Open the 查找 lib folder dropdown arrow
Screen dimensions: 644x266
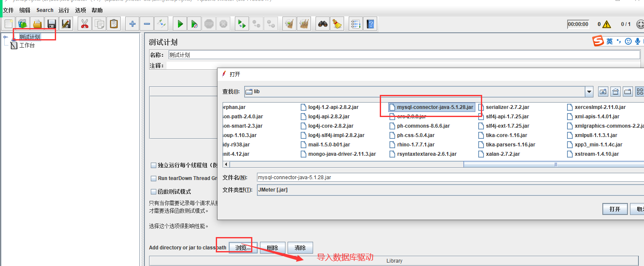[589, 92]
